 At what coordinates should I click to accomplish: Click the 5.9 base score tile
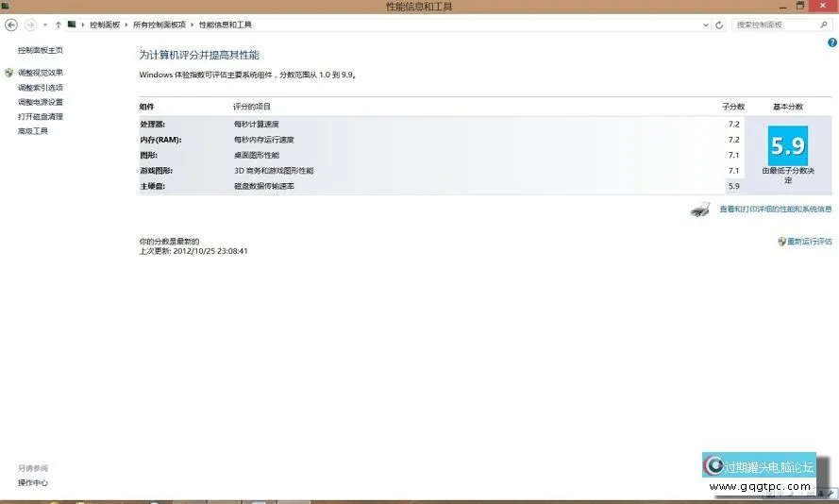(x=788, y=145)
